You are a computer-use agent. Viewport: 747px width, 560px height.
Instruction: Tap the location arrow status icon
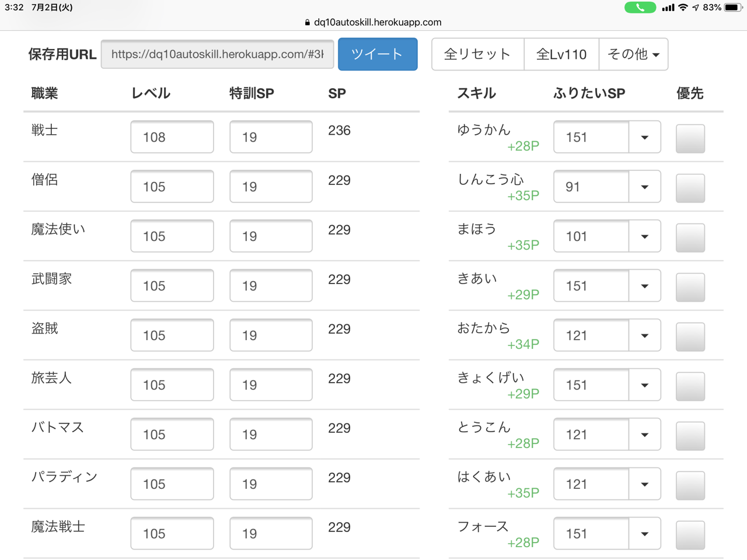point(696,8)
